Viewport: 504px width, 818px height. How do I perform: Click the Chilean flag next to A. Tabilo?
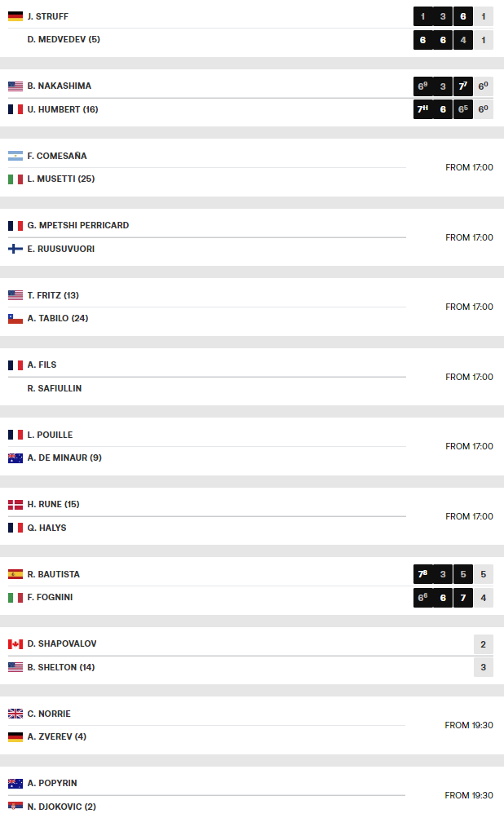(15, 319)
